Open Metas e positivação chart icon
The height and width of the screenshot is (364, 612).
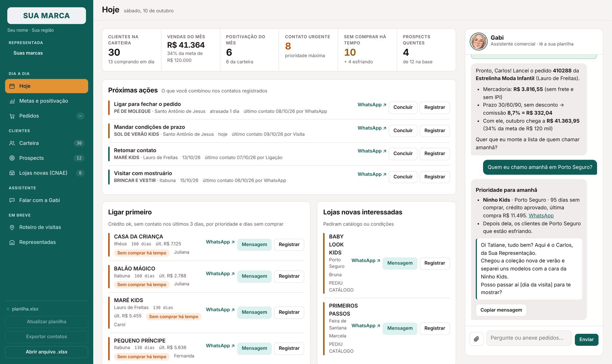tap(12, 101)
